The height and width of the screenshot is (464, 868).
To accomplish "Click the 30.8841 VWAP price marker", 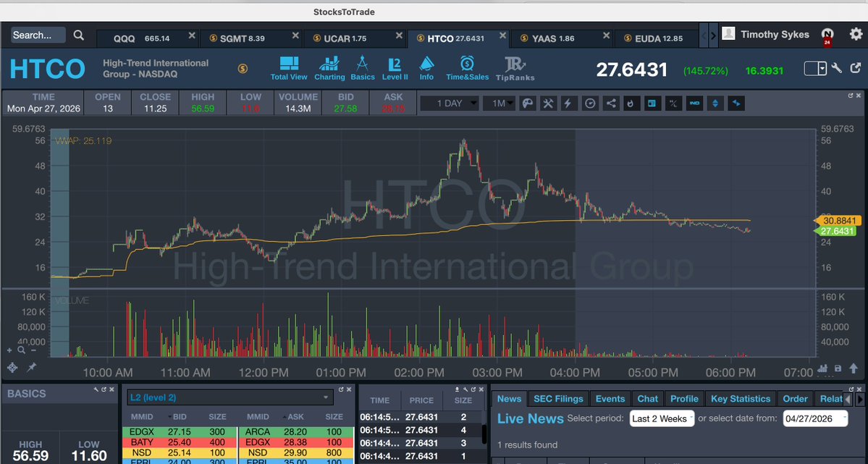I will 838,220.
